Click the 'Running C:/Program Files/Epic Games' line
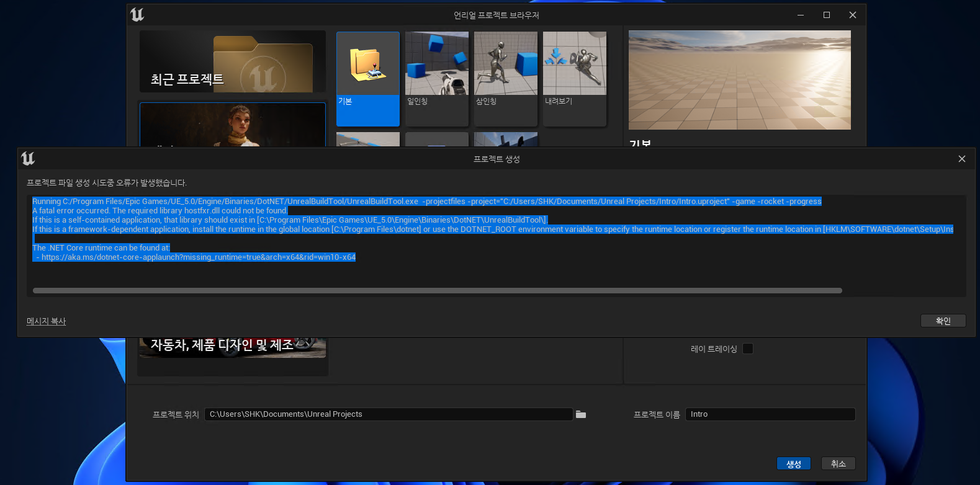Image resolution: width=980 pixels, height=485 pixels. coord(427,202)
